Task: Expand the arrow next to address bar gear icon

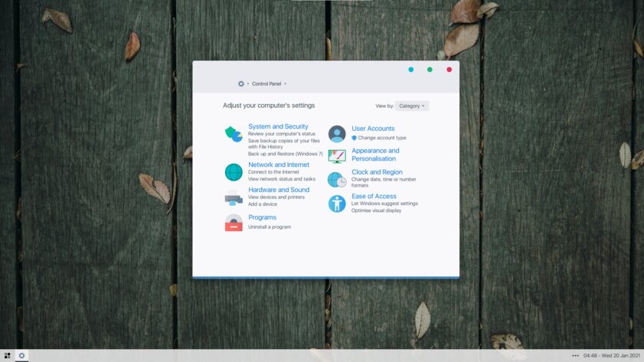Action: [248, 84]
